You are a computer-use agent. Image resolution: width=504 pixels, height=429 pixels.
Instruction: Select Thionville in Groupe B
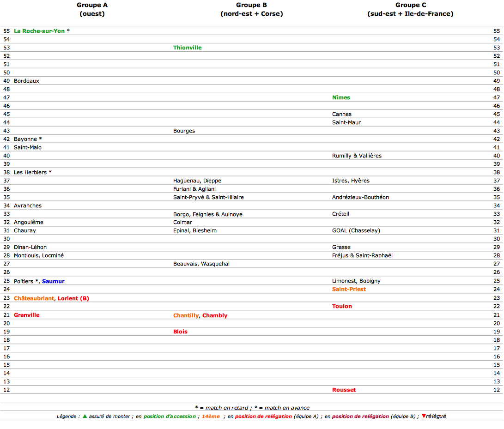coord(188,48)
